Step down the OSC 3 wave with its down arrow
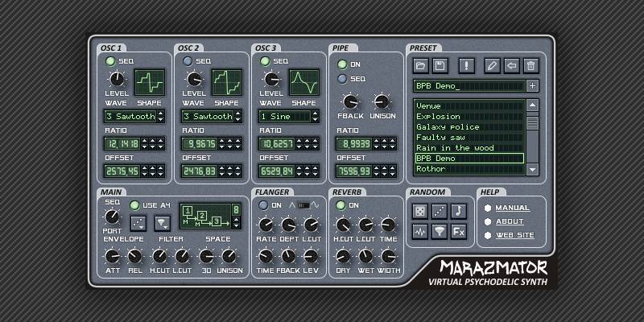This screenshot has height=322, width=644. (x=315, y=119)
